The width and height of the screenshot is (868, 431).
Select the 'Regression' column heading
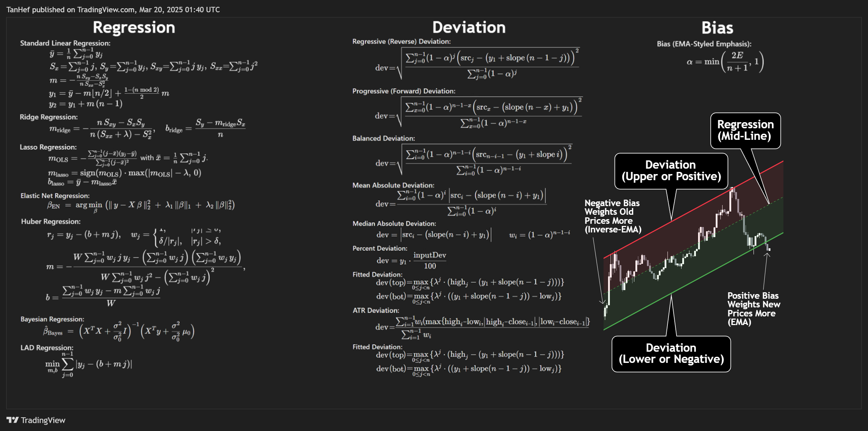pyautogui.click(x=134, y=27)
